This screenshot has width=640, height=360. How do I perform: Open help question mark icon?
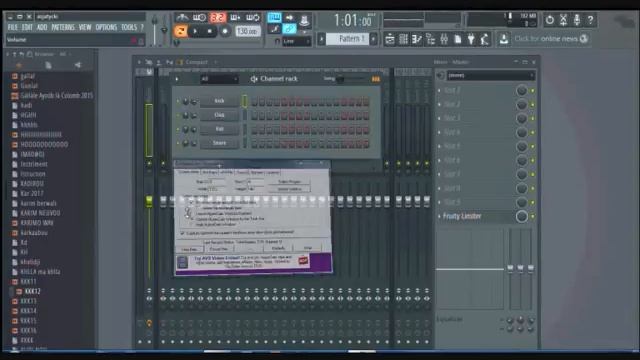pyautogui.click(x=590, y=20)
